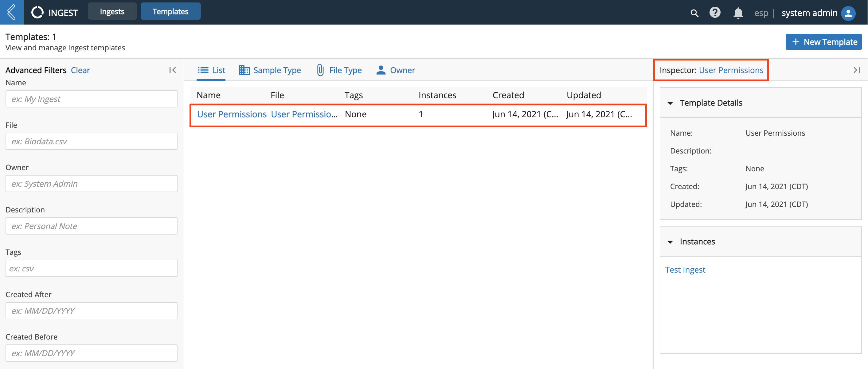Sort by the Tags column header

click(x=354, y=95)
